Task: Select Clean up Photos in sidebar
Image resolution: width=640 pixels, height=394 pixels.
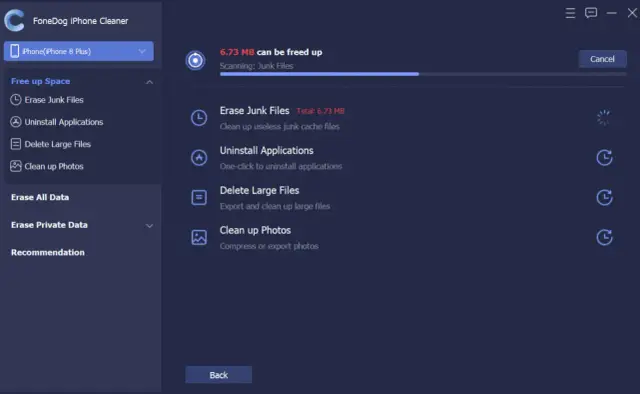Action: click(x=54, y=166)
